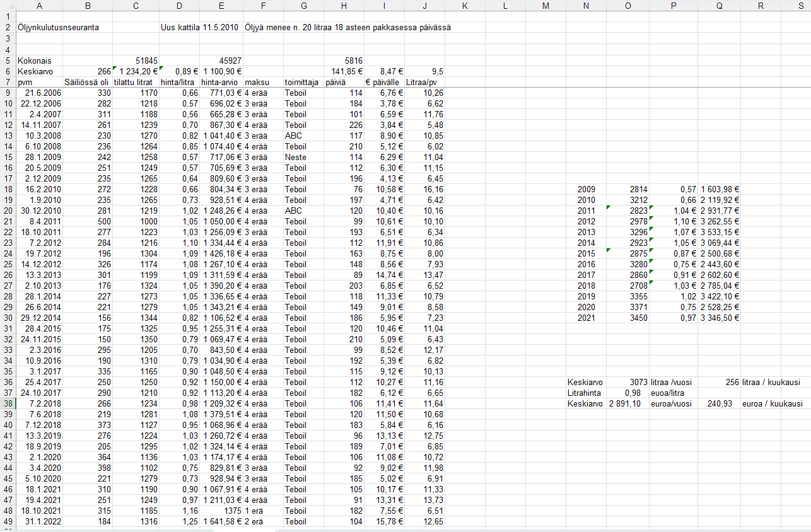Click the yearly cost '3 533,15 €'

click(x=719, y=232)
